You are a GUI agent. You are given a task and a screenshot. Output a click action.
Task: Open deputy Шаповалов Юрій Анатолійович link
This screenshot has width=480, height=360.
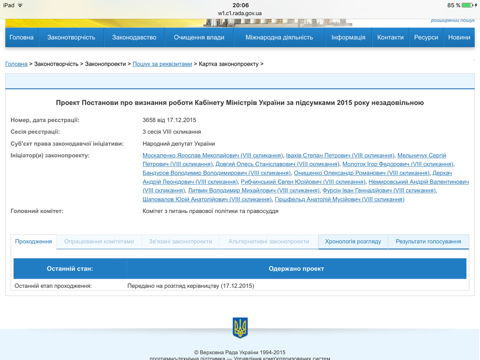pyautogui.click(x=207, y=199)
